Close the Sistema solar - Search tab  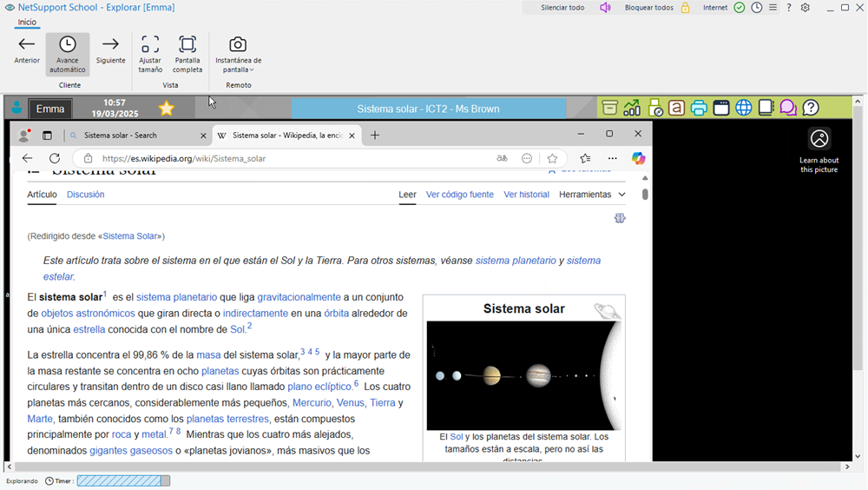203,136
